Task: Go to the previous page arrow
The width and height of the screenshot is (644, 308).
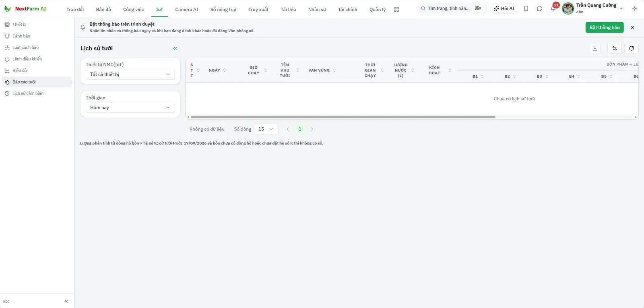Action: click(288, 129)
